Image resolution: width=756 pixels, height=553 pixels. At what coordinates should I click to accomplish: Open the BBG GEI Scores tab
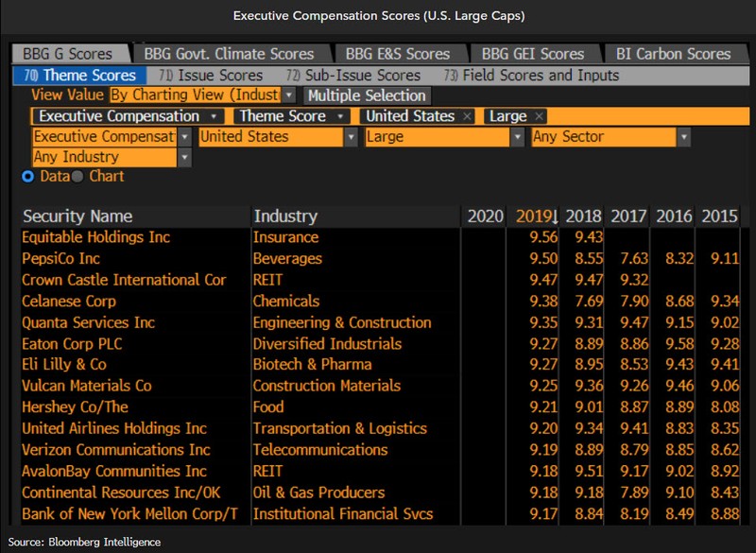[x=533, y=54]
